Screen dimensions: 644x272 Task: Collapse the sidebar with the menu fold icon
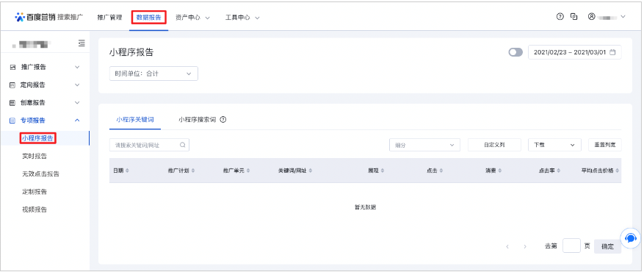coord(82,43)
